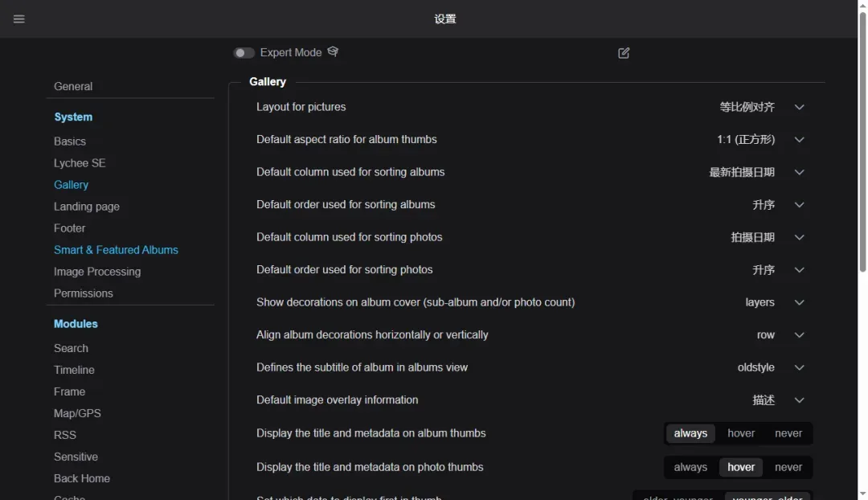Click the edit pencil icon above the Gallery section
Viewport: 868px width, 500px height.
click(x=624, y=53)
